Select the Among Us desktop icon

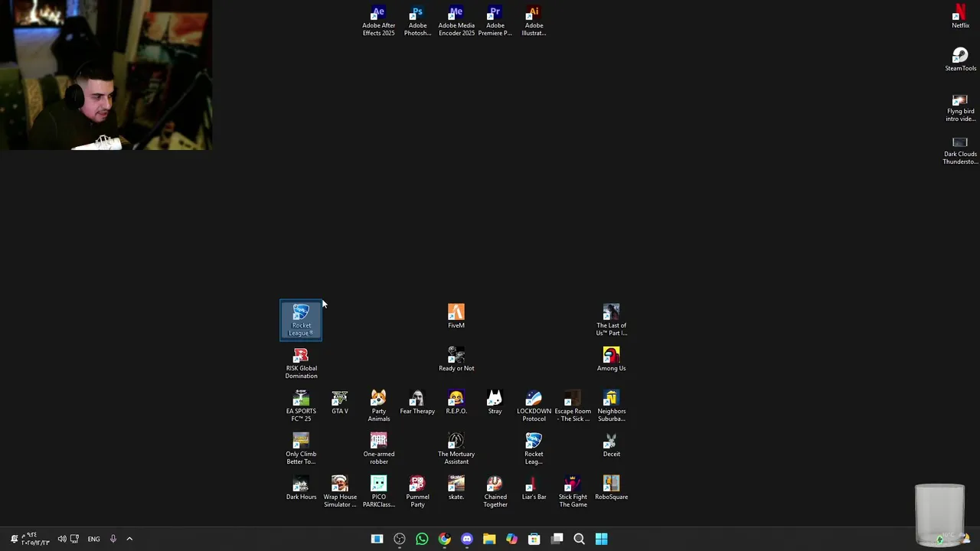point(611,360)
